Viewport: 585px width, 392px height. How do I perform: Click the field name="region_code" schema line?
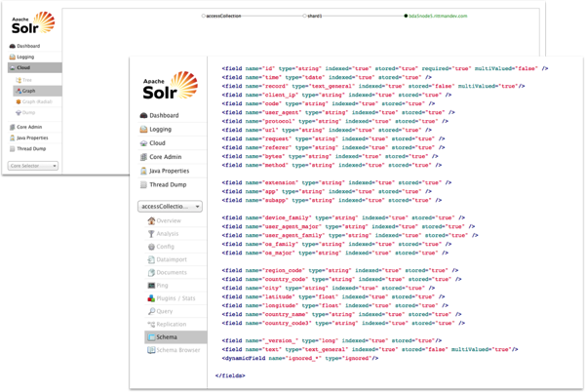(340, 270)
